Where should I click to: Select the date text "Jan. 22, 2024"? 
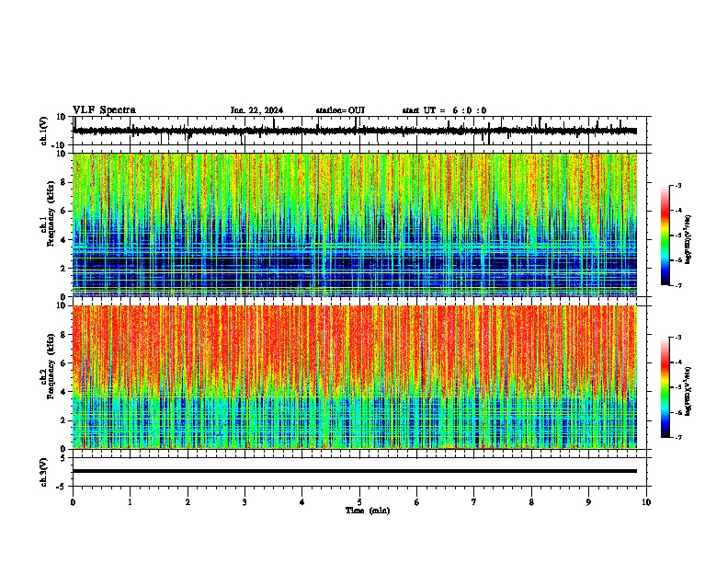pyautogui.click(x=256, y=110)
